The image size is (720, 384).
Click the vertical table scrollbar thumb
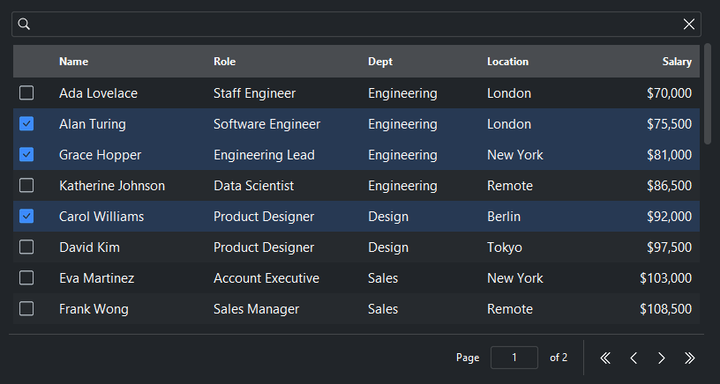tap(708, 94)
